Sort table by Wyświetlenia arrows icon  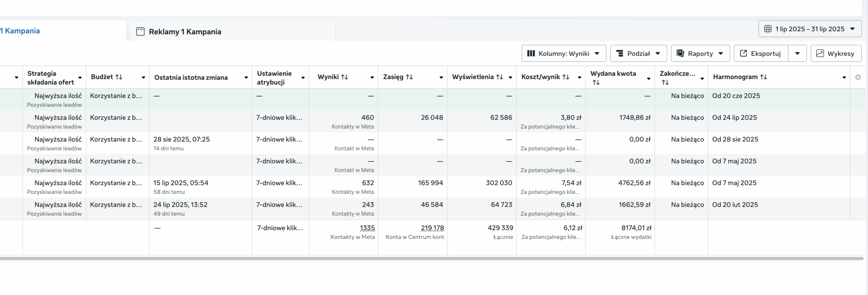(499, 77)
